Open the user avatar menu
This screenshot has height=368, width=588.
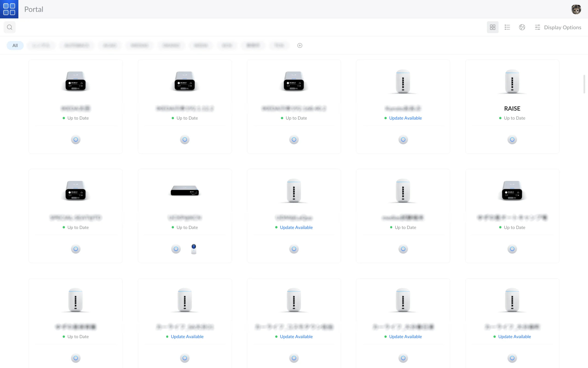(576, 9)
